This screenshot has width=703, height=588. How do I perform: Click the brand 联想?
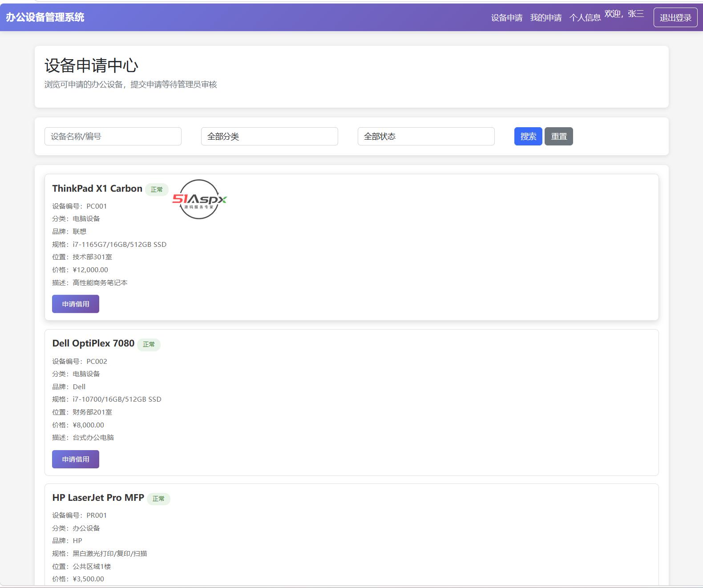(80, 231)
